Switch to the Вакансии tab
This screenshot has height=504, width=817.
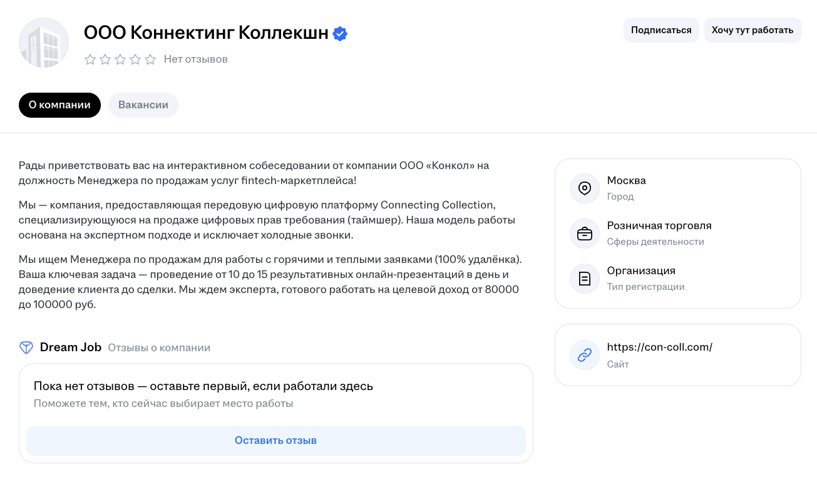point(143,105)
